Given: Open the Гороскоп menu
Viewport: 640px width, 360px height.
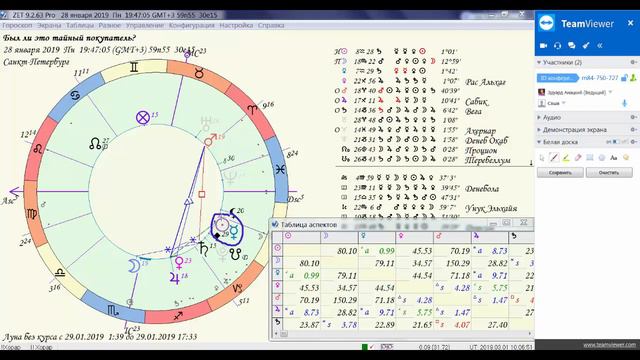Looking at the screenshot, I should click(x=17, y=25).
